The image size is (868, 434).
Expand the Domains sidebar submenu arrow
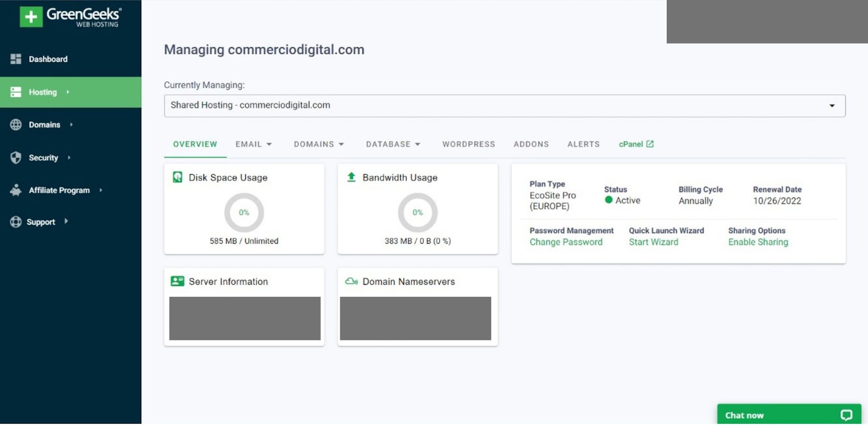coord(71,125)
